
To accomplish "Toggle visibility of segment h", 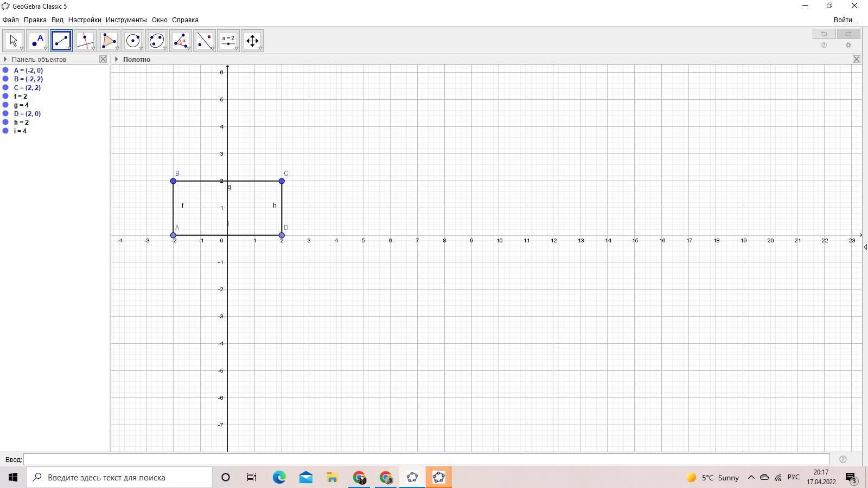I will pyautogui.click(x=5, y=122).
